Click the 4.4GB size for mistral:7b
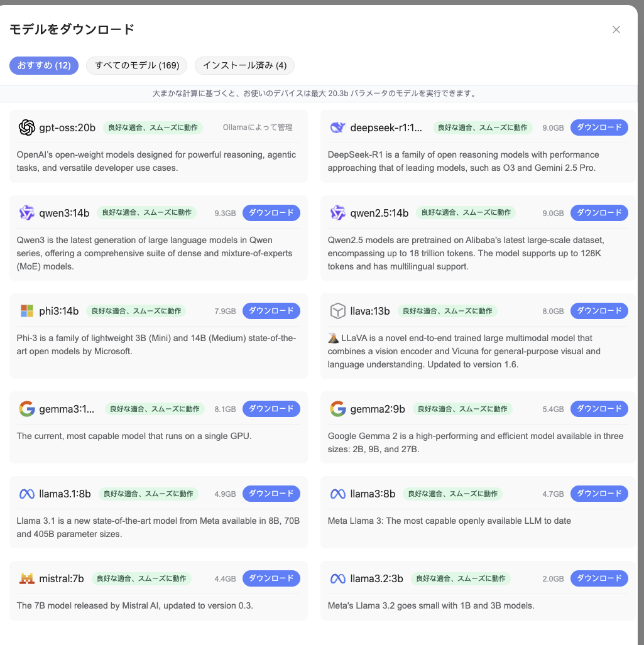Viewport: 644px width, 645px height. click(x=225, y=579)
